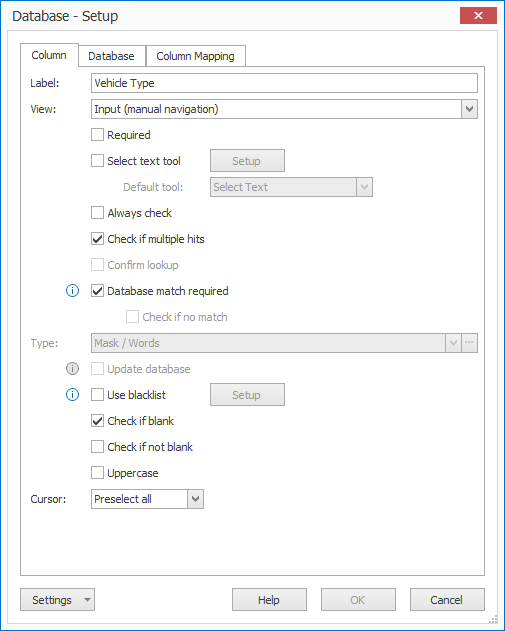This screenshot has width=505, height=631.
Task: Click Setup button beside Select text tool
Action: click(x=247, y=161)
